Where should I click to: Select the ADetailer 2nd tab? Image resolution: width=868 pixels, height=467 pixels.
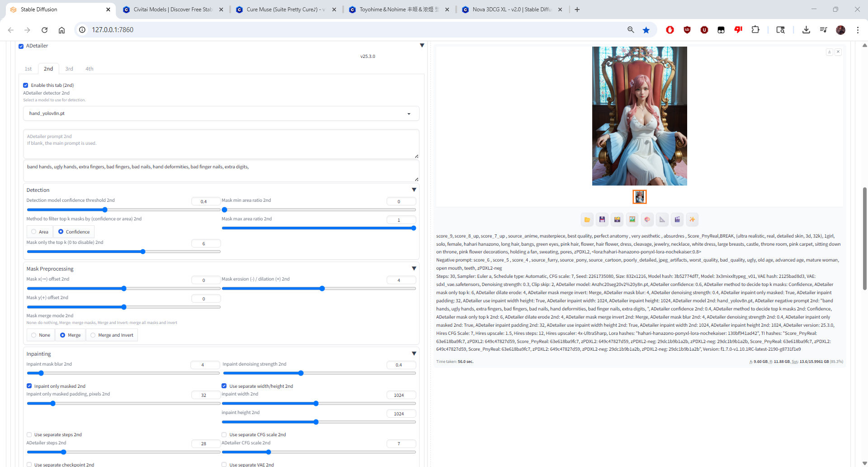(x=48, y=69)
